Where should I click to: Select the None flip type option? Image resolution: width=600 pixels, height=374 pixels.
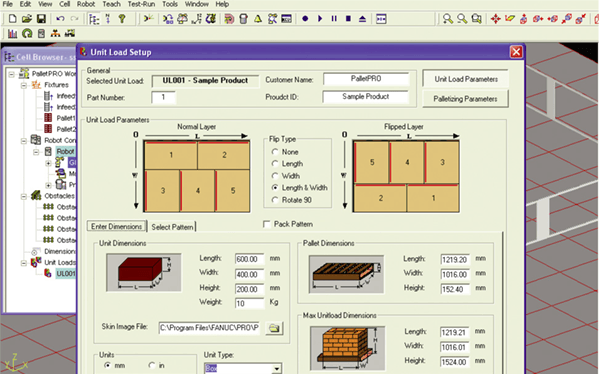click(x=275, y=152)
